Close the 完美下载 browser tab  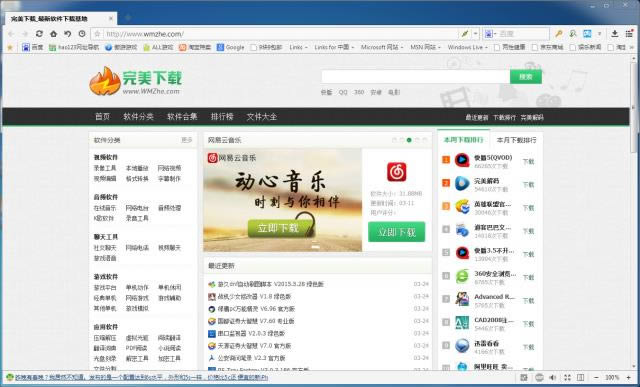coord(111,18)
